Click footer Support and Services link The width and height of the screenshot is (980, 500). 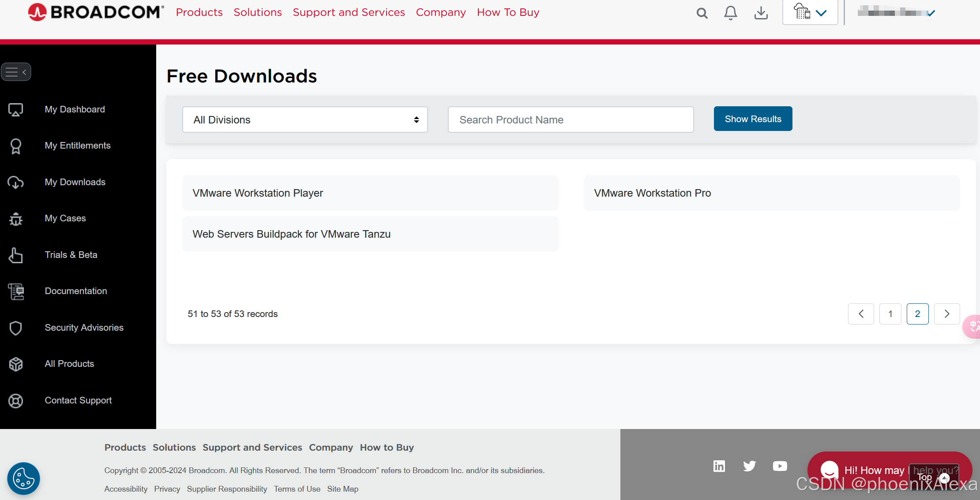252,448
